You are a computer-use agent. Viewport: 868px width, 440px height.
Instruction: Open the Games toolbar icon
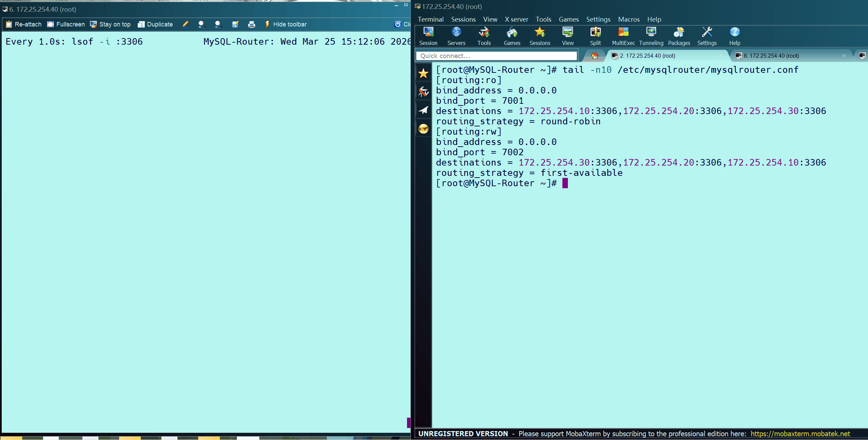click(x=512, y=36)
